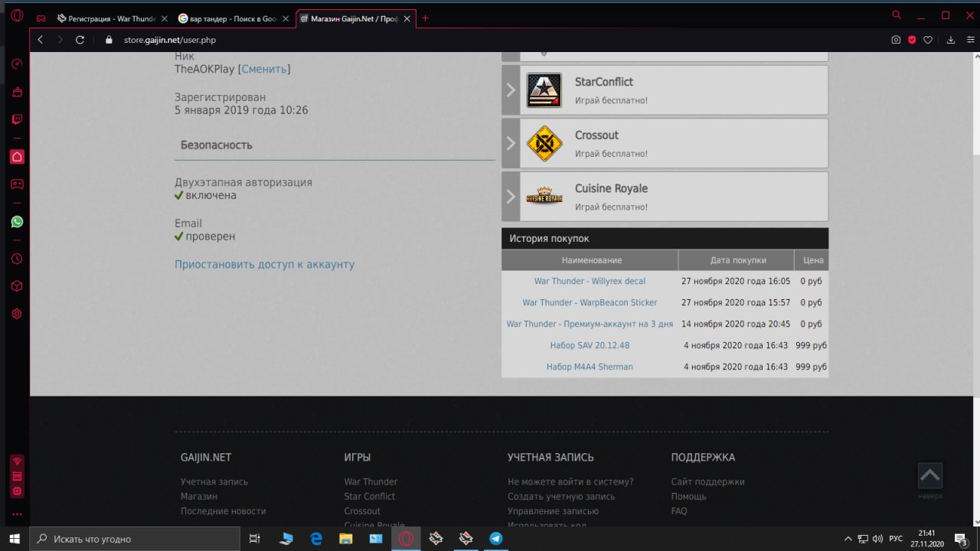This screenshot has height=551, width=980.
Task: Click the address bar URL field
Action: point(490,40)
